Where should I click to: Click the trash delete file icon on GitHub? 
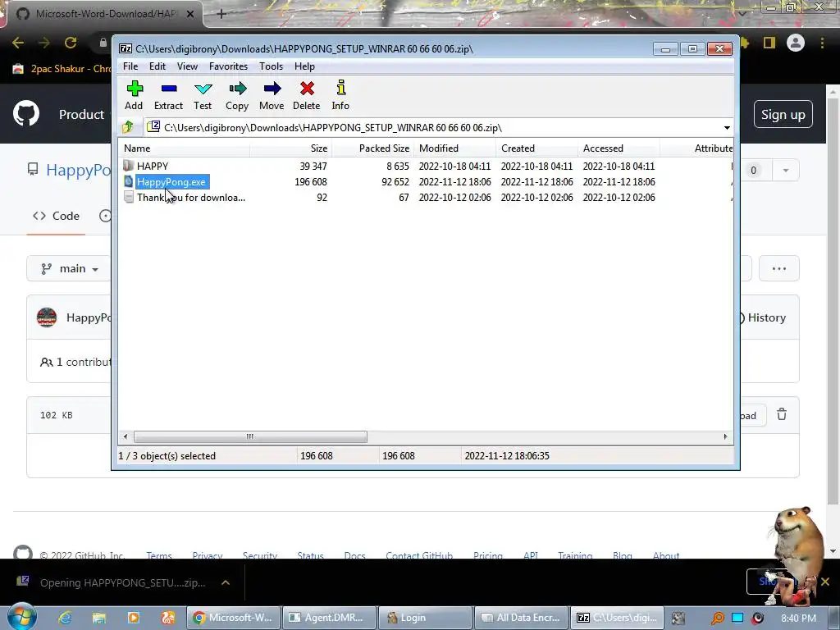tap(782, 414)
